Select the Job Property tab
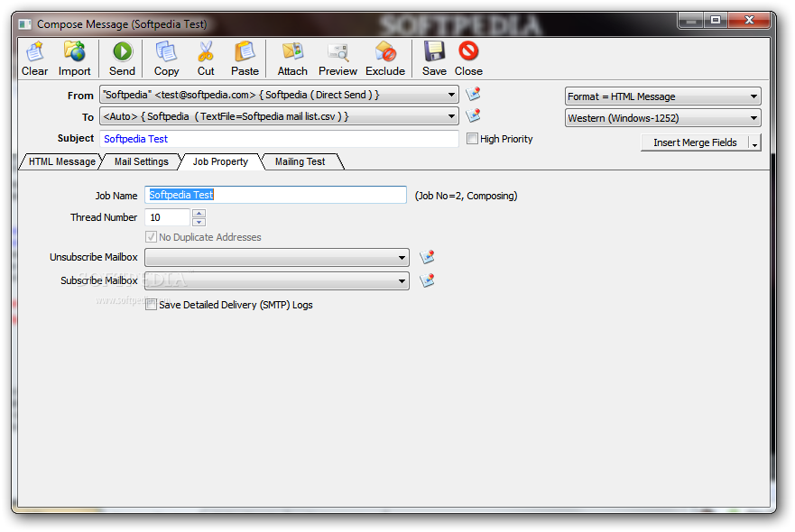This screenshot has width=795, height=532. point(220,161)
